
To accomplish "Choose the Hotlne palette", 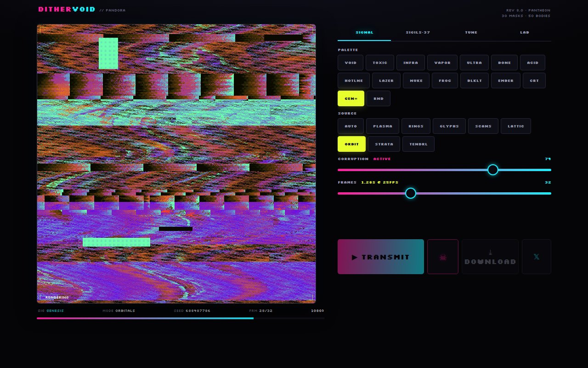I will (x=354, y=80).
